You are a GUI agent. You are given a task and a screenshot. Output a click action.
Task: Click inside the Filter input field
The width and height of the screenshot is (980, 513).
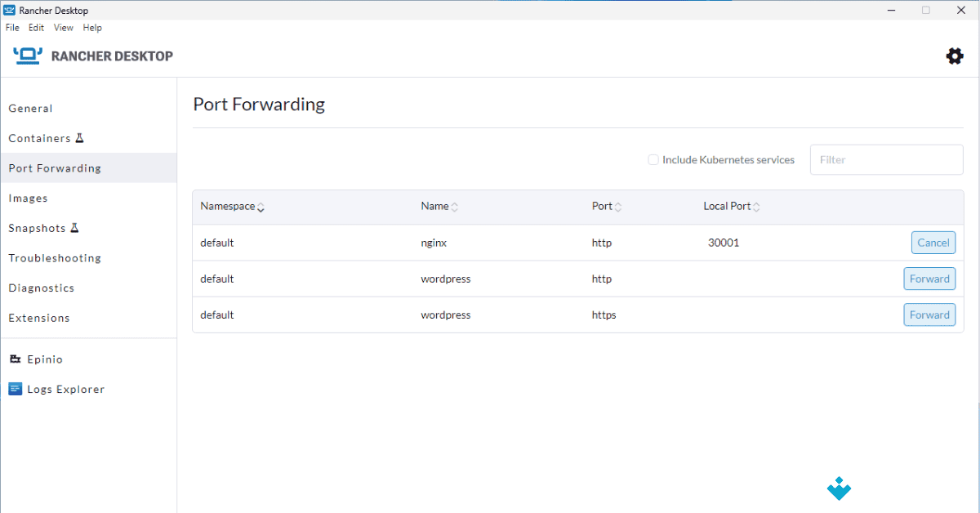[886, 159]
